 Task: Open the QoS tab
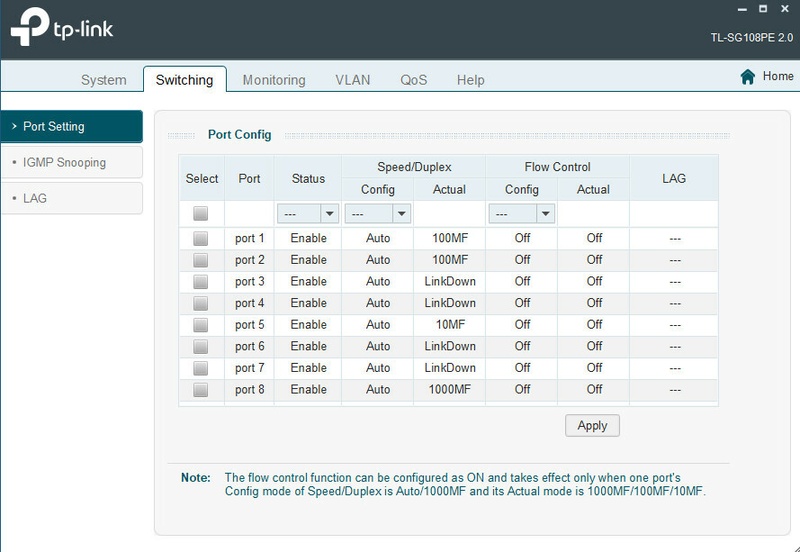click(413, 80)
